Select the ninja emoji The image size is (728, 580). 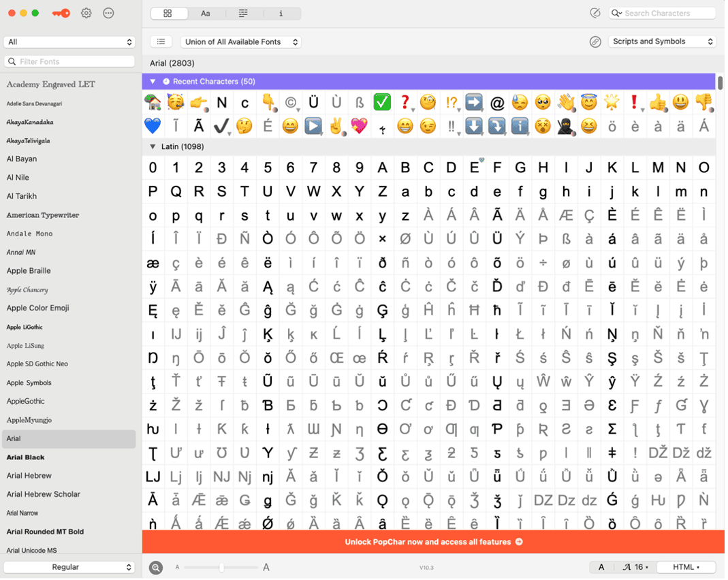(x=566, y=126)
